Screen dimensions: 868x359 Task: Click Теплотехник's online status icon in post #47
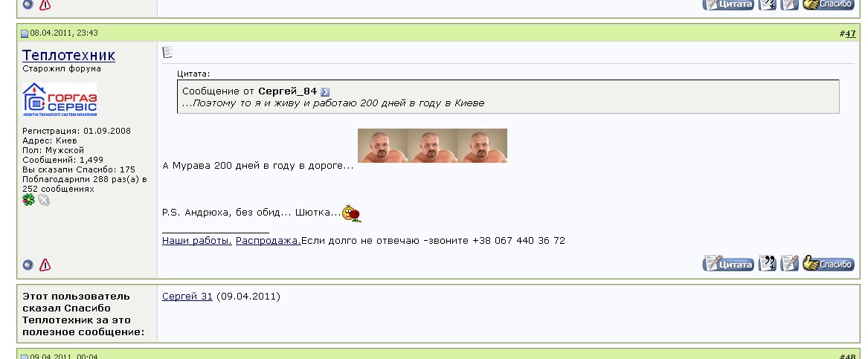[28, 265]
